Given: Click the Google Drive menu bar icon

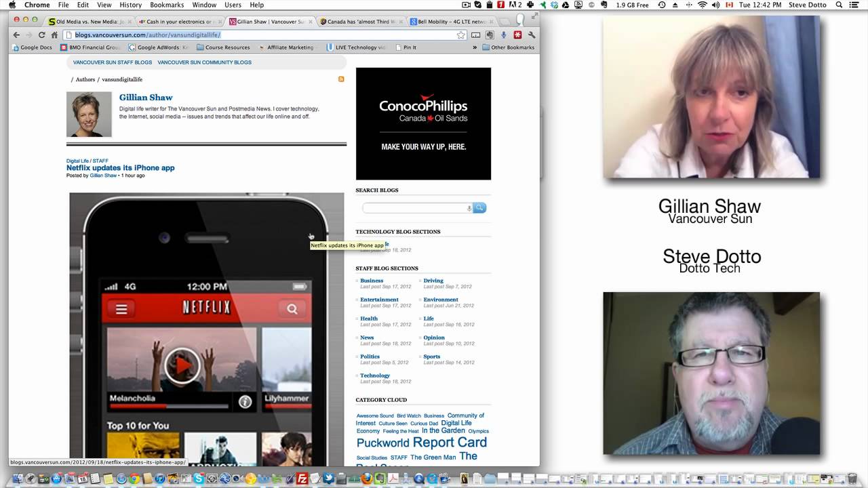Looking at the screenshot, I should click(x=565, y=5).
